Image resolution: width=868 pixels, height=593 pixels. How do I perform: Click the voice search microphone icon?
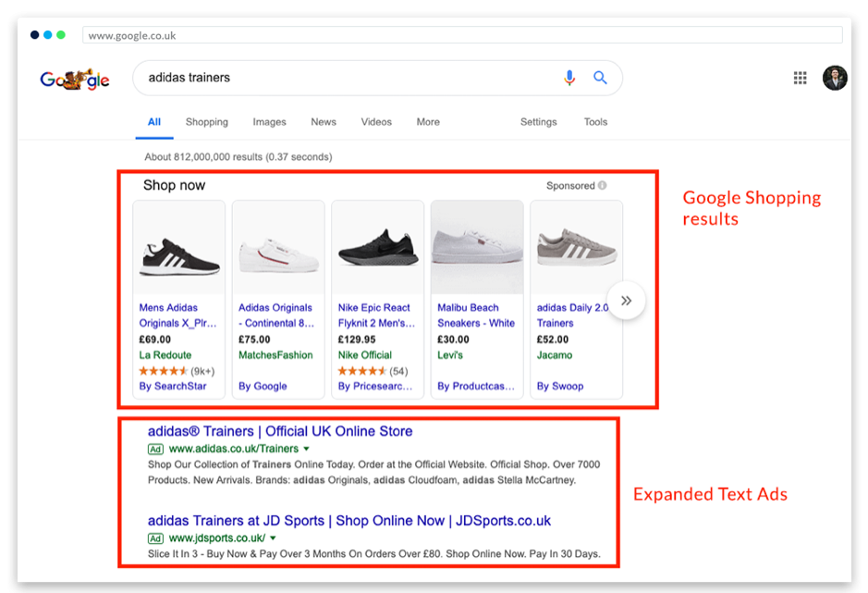(569, 79)
